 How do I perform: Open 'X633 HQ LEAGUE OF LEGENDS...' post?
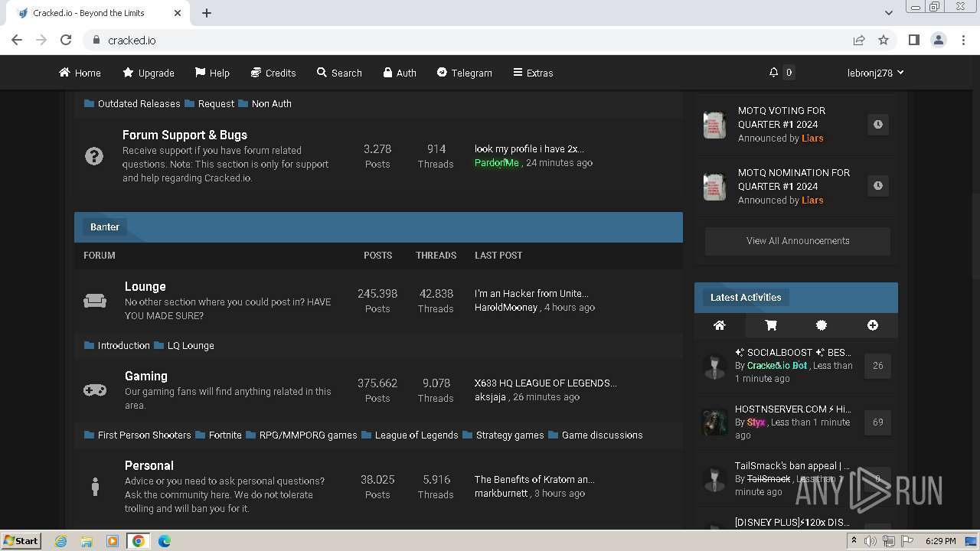[546, 383]
